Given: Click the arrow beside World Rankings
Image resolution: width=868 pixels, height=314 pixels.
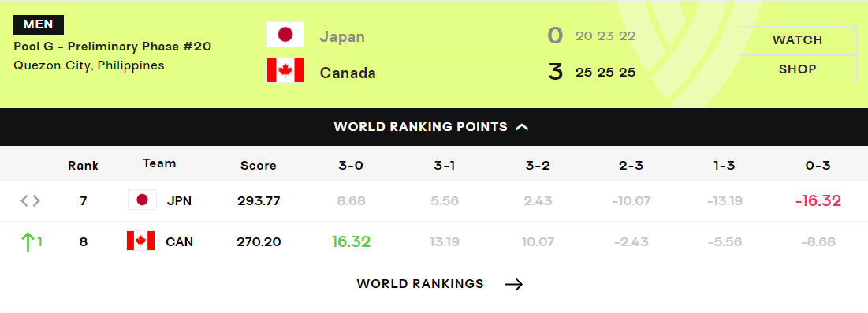Looking at the screenshot, I should [514, 285].
